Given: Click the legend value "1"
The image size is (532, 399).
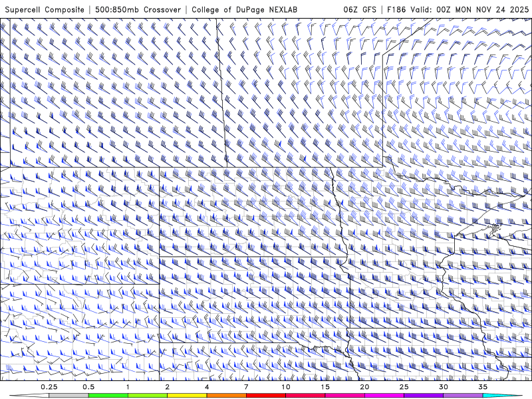Looking at the screenshot, I should coord(128,387).
